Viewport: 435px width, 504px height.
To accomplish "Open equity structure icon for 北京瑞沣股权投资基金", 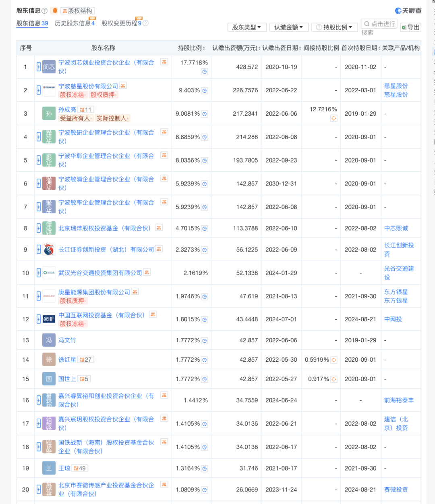I will tap(159, 228).
